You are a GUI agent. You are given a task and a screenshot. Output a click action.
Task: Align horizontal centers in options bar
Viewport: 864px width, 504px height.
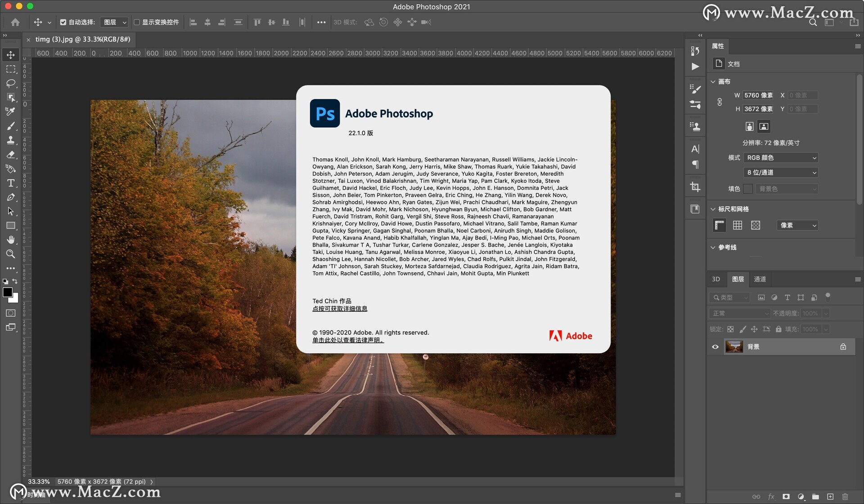207,22
